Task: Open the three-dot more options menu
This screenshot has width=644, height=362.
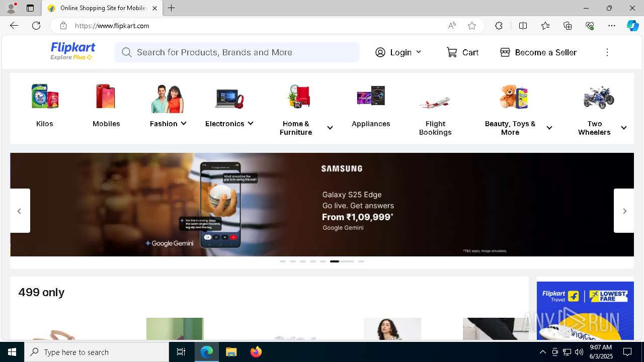Action: (x=607, y=52)
